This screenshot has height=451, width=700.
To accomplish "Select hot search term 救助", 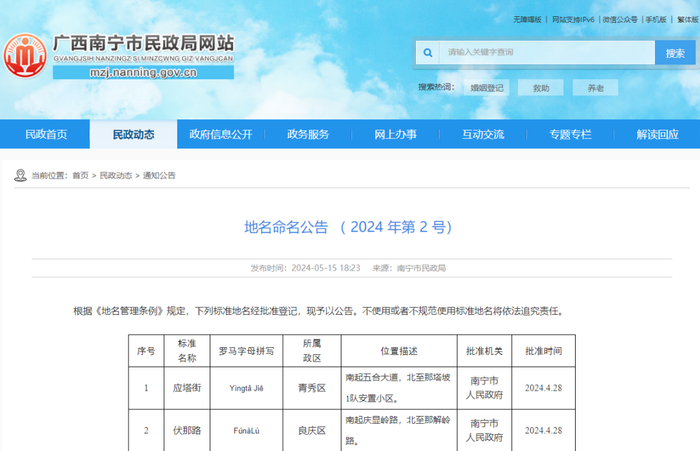I will point(541,88).
